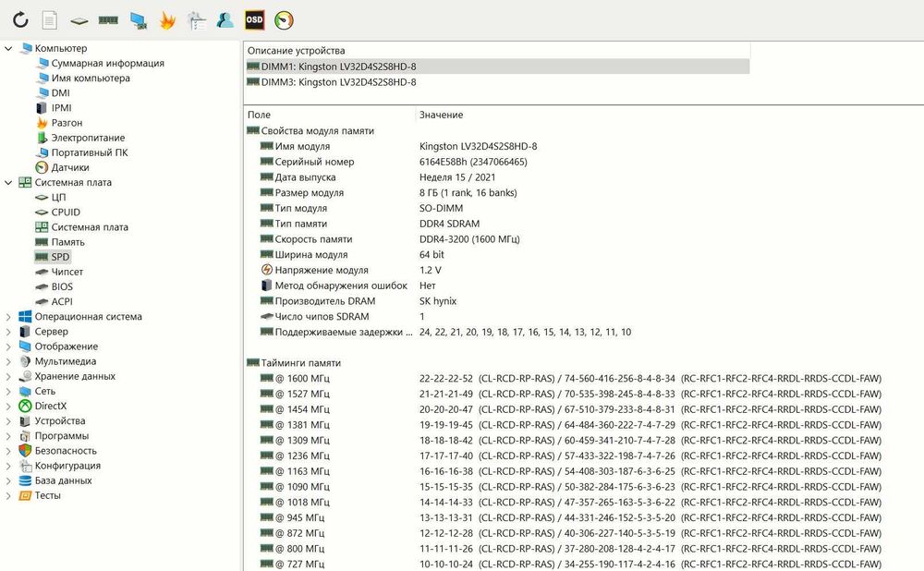The image size is (924, 571).
Task: Click the Значение column header
Action: (441, 115)
